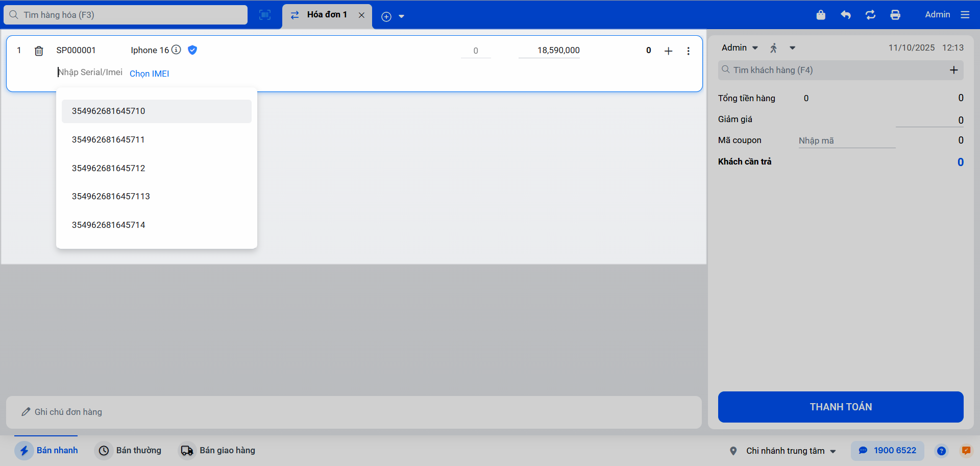Click the Khách cần trả label
Screen dimensions: 980x466
pos(745,161)
